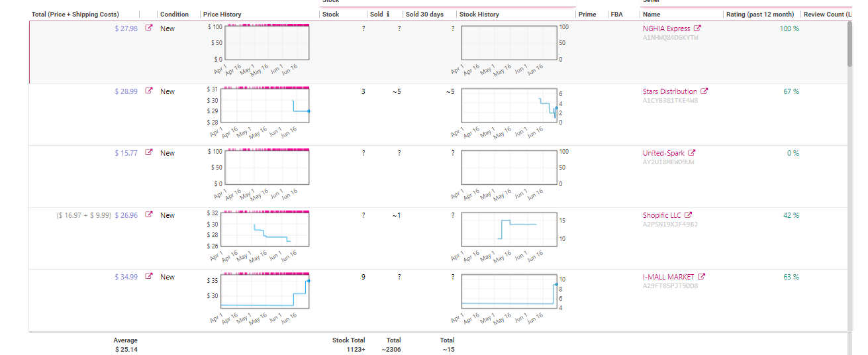Open NGHIA Express seller page
Viewport: 868px width, 355px height.
click(x=666, y=28)
